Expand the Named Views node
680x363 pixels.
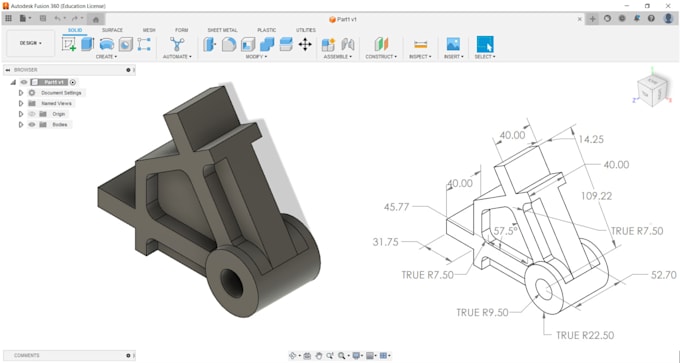[20, 103]
